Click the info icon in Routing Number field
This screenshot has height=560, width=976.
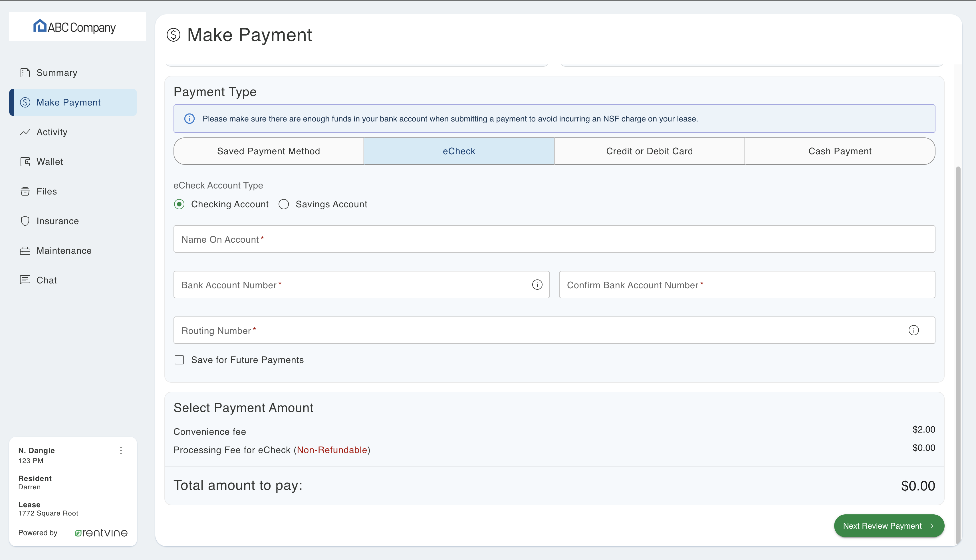[914, 330]
